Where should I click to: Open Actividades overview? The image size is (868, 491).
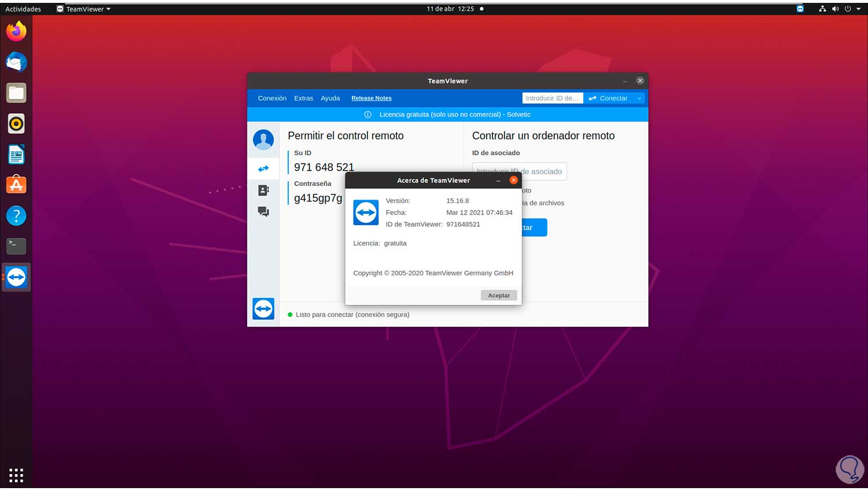(x=23, y=9)
